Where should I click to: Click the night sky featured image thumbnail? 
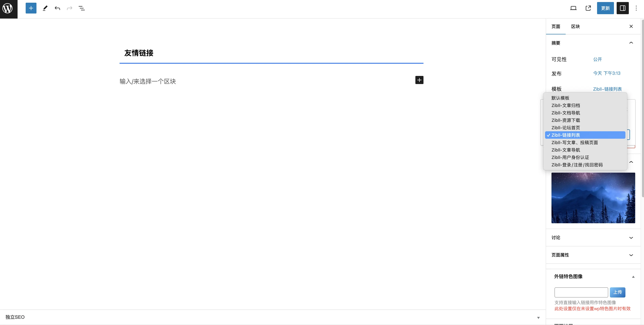[x=593, y=198]
